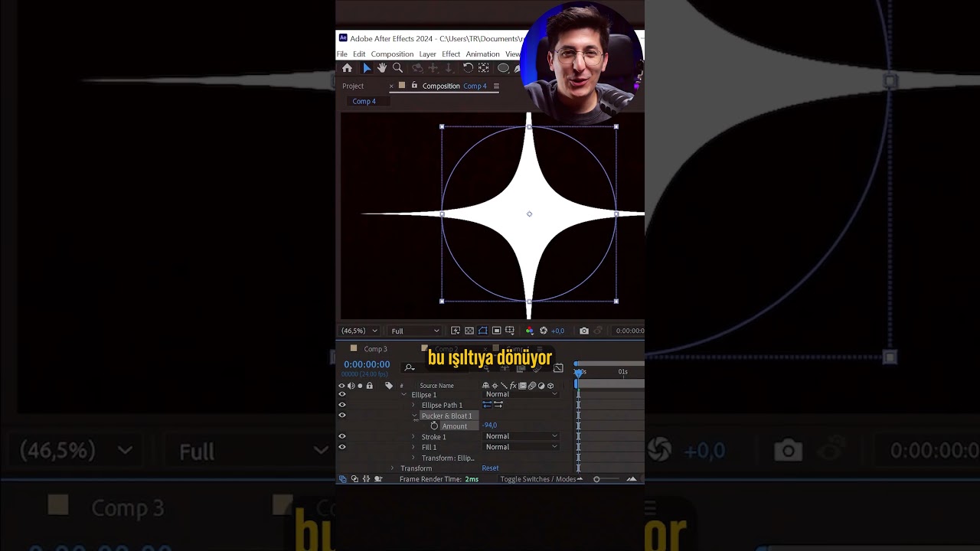Open the Full resolution dropdown
The height and width of the screenshot is (551, 980).
pyautogui.click(x=415, y=331)
